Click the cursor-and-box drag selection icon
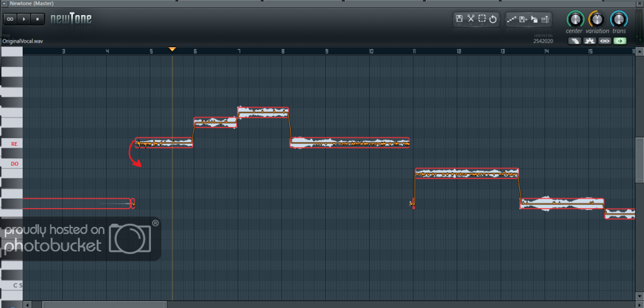Image resolution: width=644 pixels, height=308 pixels. [x=535, y=19]
